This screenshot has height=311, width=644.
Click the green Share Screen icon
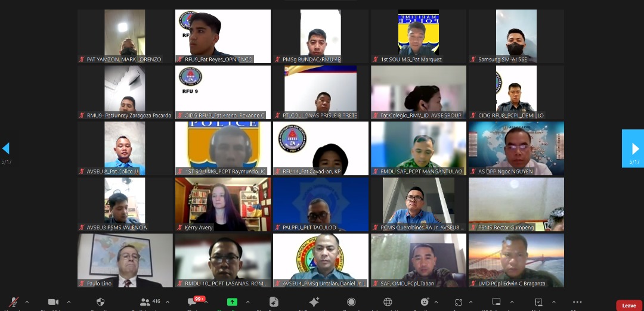(x=233, y=302)
